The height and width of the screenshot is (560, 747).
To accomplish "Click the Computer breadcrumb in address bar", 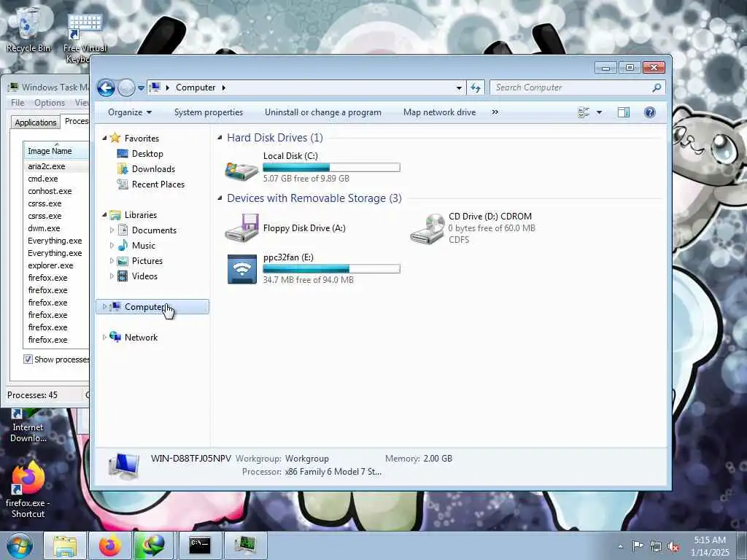I will pos(196,87).
